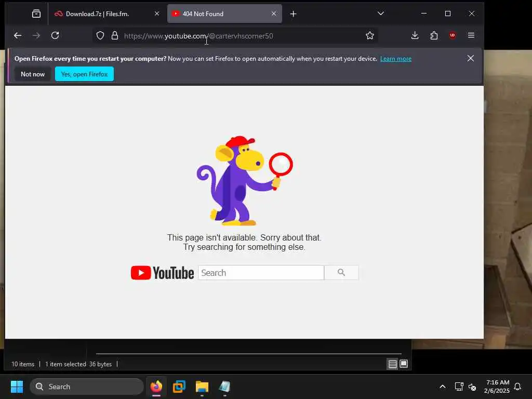Click the YouTube search magnifier button
The width and height of the screenshot is (532, 399).
point(341,272)
